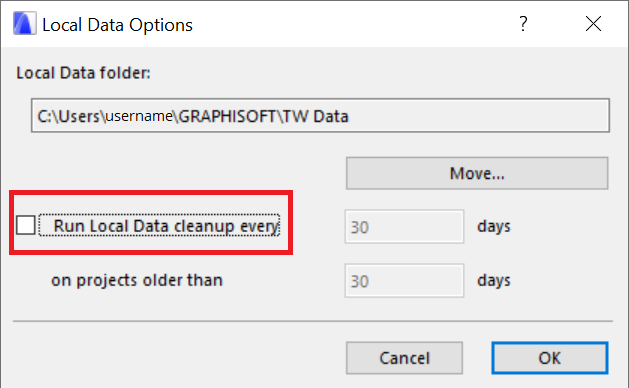The image size is (629, 388).
Task: Click the 'Local Data folder:' label
Action: tap(83, 73)
